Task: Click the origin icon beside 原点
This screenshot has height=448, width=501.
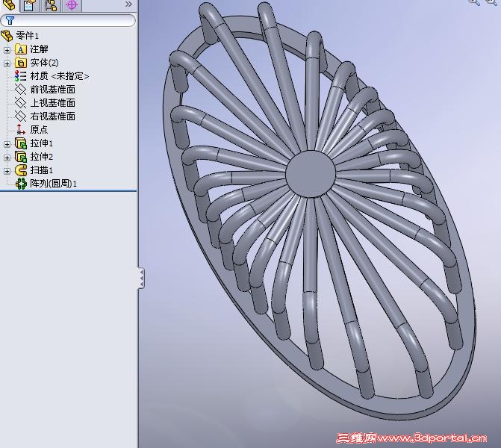Action: coord(20,129)
